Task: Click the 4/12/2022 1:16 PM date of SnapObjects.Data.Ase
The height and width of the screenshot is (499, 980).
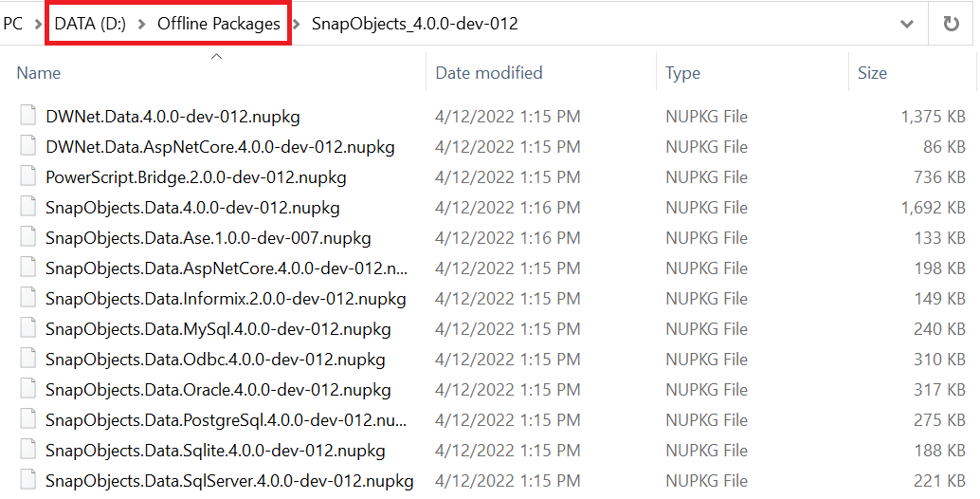Action: [x=507, y=238]
